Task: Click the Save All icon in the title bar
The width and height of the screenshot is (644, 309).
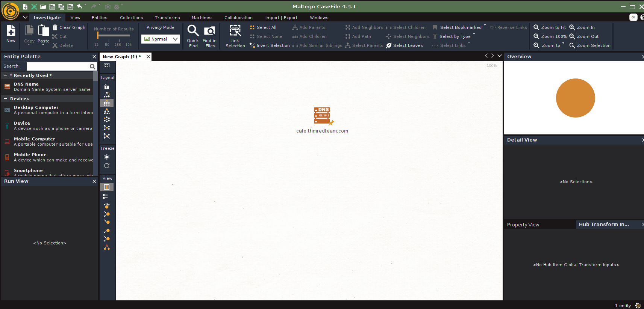Action: pos(61,7)
